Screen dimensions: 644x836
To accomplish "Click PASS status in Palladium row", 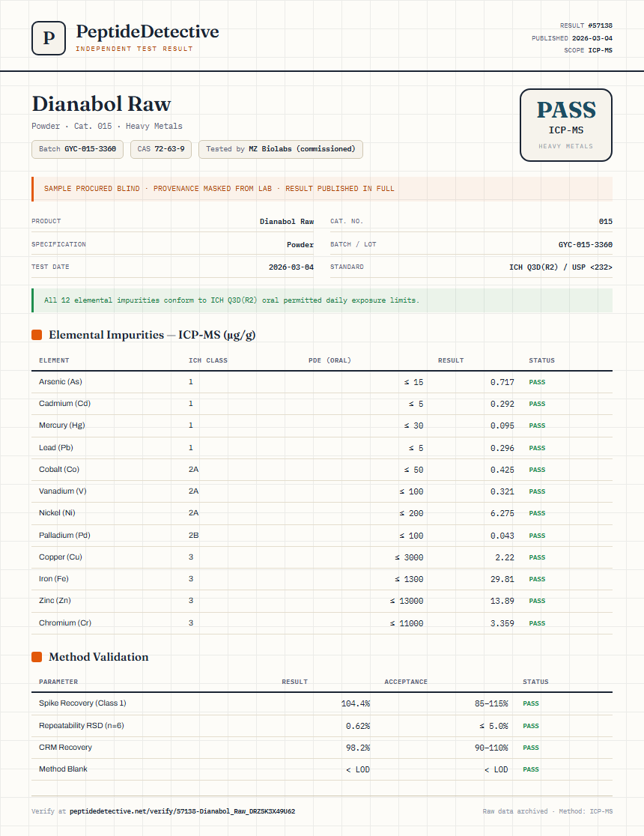I will [537, 536].
